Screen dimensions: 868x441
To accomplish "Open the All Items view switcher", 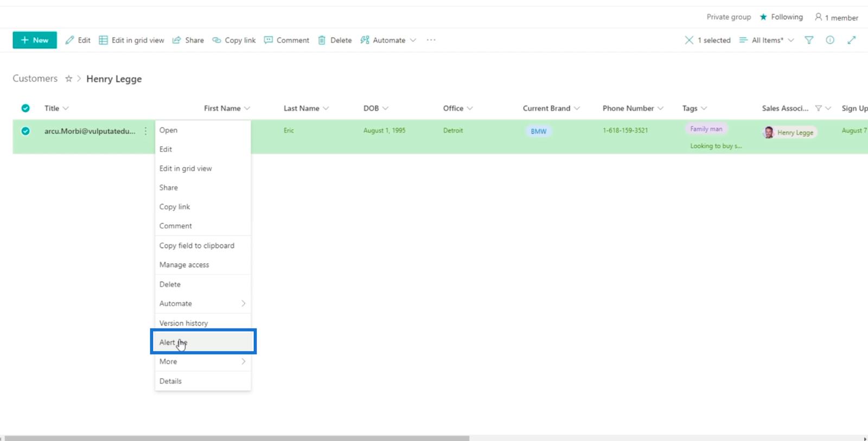I will (x=767, y=40).
